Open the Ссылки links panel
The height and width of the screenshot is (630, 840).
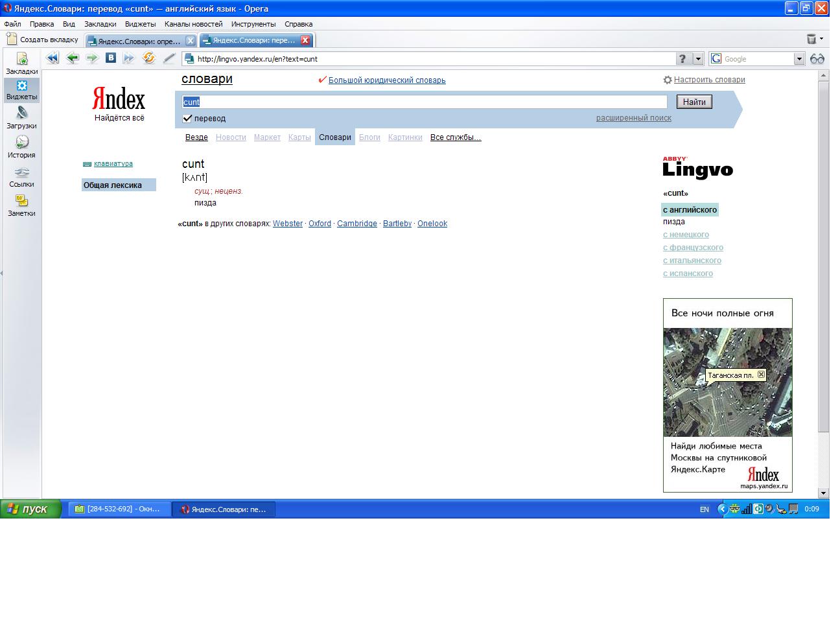[22, 176]
